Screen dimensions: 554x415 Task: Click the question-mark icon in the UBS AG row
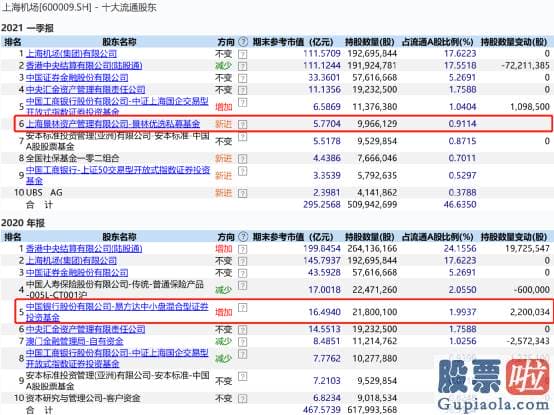click(243, 193)
